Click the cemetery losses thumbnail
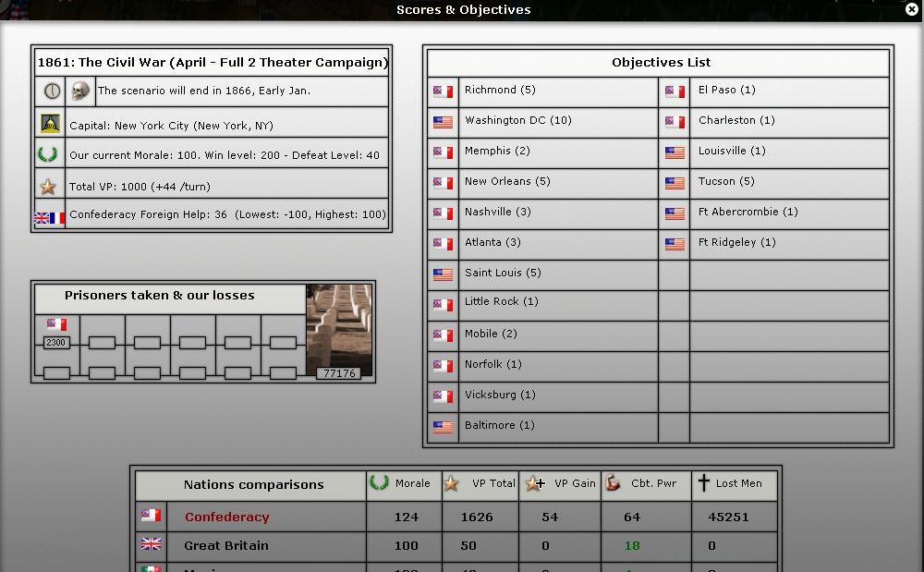The height and width of the screenshot is (572, 924). tap(338, 331)
